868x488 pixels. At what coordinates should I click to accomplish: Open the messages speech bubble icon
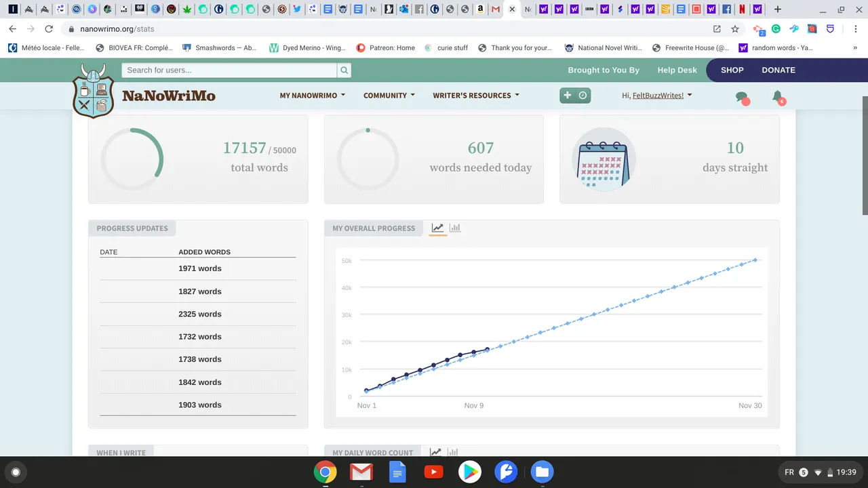pos(742,98)
